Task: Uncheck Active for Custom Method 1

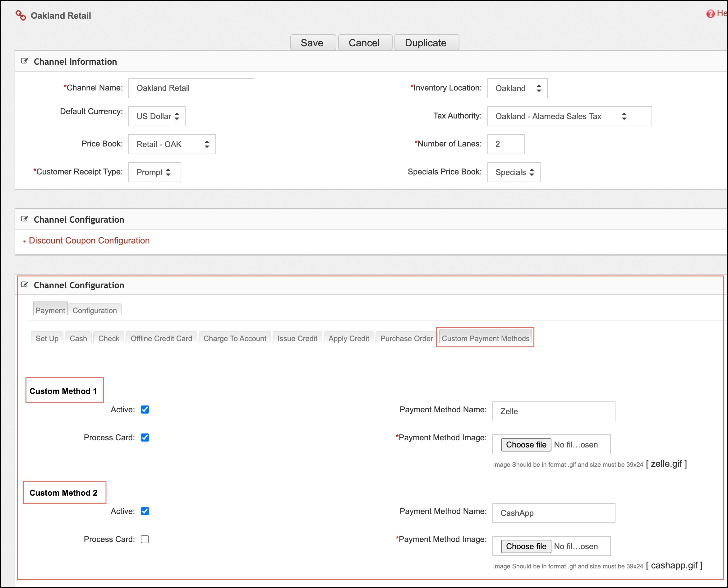Action: [x=145, y=410]
